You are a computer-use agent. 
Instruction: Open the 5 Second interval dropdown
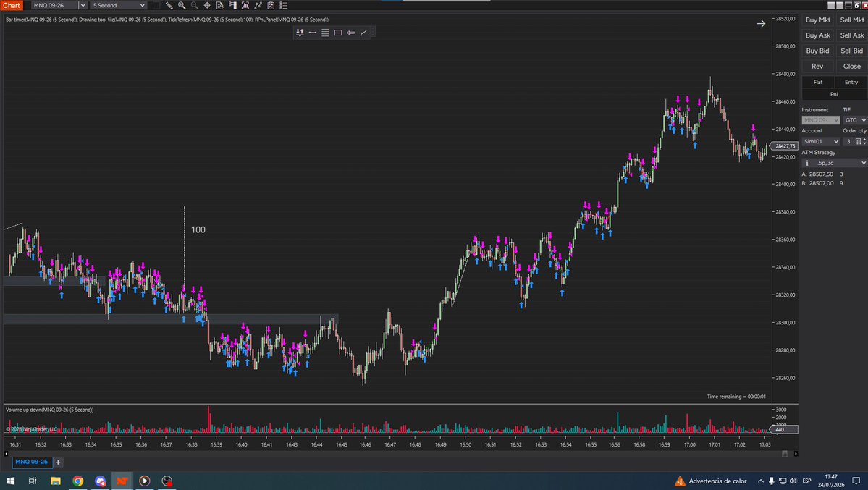coord(119,6)
